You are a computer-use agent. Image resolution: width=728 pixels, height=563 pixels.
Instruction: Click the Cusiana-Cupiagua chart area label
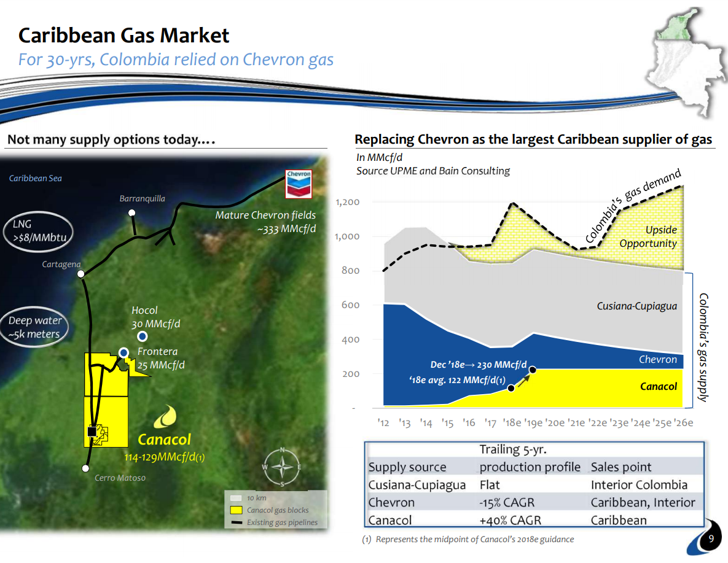point(636,306)
